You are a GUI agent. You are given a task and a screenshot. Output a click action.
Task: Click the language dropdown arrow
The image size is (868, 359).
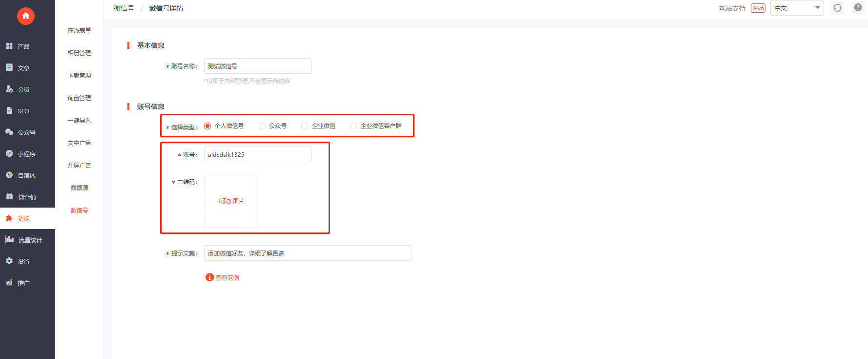coord(817,8)
